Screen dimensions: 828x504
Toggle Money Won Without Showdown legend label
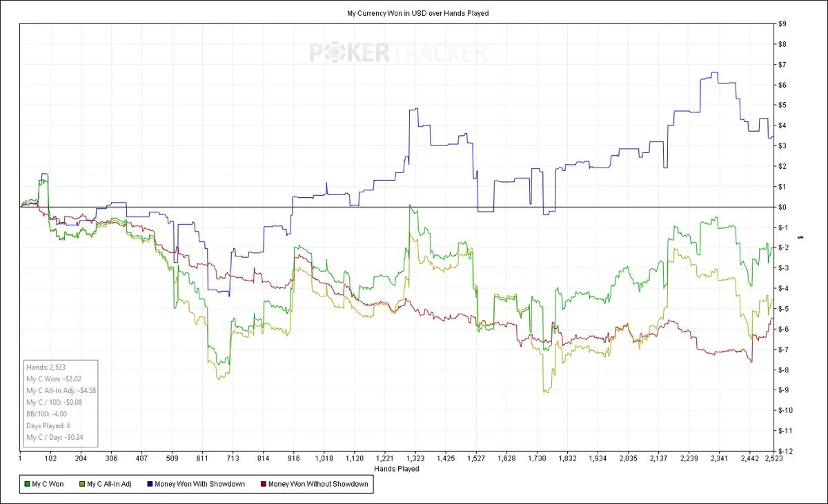pyautogui.click(x=318, y=484)
